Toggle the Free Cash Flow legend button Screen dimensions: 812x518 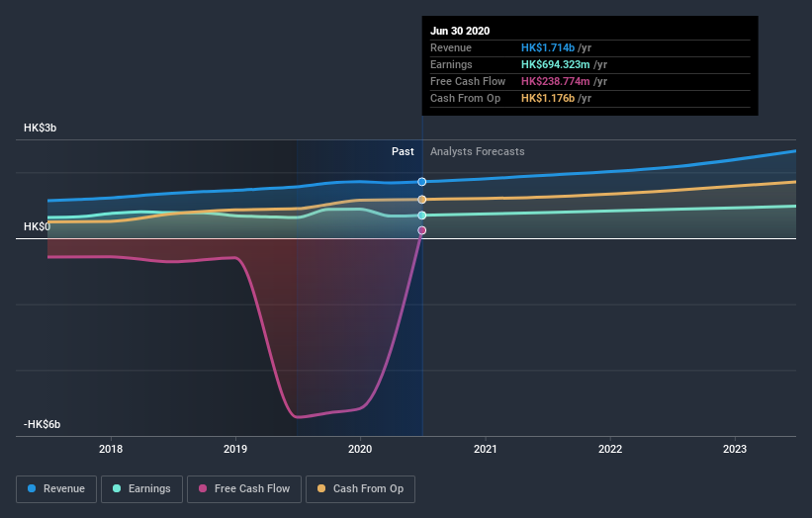point(244,489)
